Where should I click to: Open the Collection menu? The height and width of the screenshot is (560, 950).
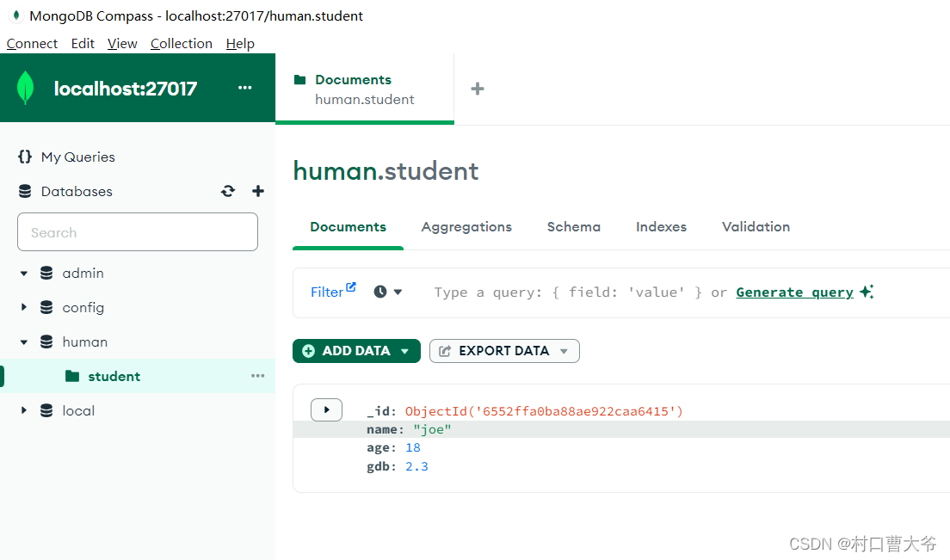[182, 44]
